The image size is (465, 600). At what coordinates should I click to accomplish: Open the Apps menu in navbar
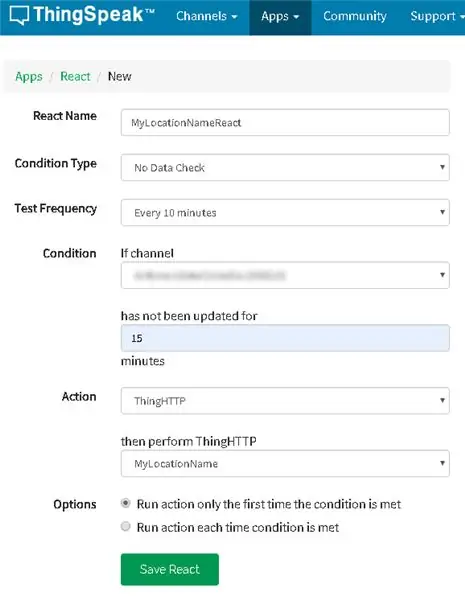(x=280, y=16)
